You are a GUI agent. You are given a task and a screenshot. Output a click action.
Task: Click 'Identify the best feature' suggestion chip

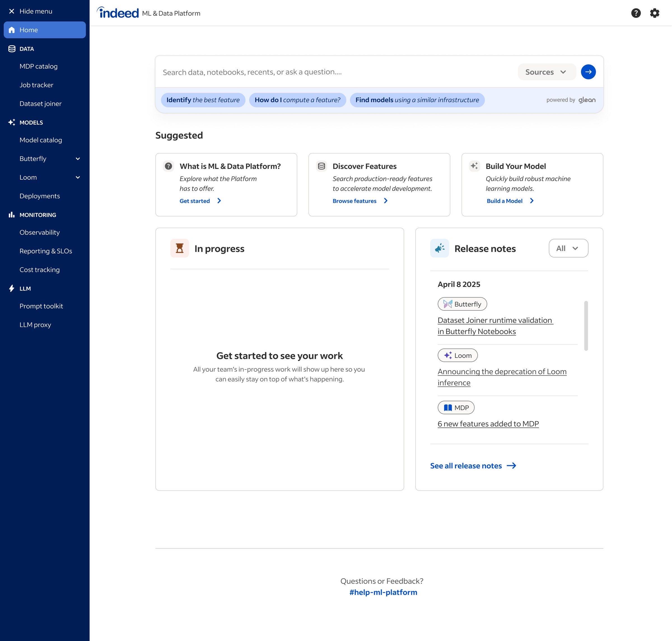[x=203, y=100]
